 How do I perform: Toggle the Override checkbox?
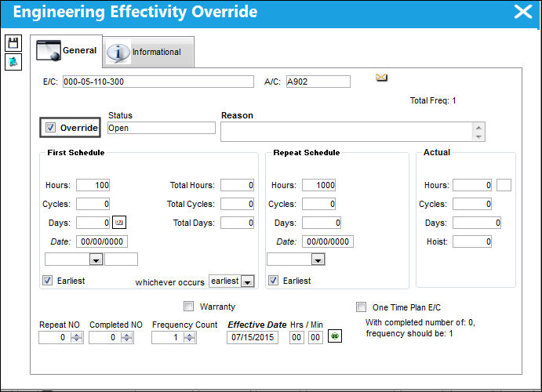(x=50, y=128)
